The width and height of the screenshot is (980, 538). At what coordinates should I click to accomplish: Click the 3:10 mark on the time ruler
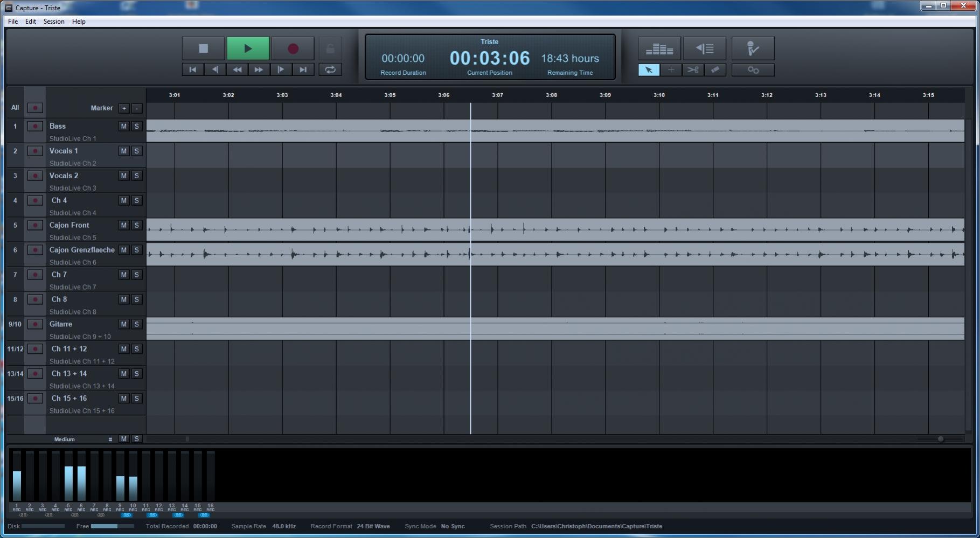pyautogui.click(x=659, y=95)
